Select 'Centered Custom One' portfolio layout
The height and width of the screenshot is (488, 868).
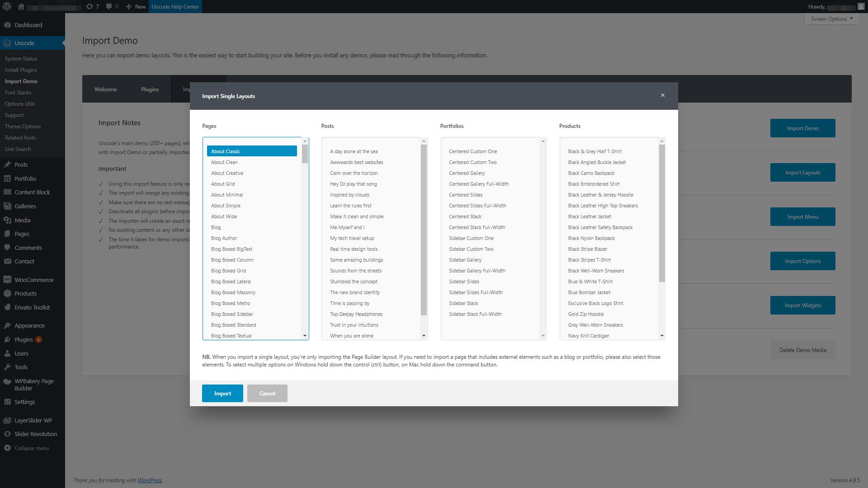click(x=473, y=151)
